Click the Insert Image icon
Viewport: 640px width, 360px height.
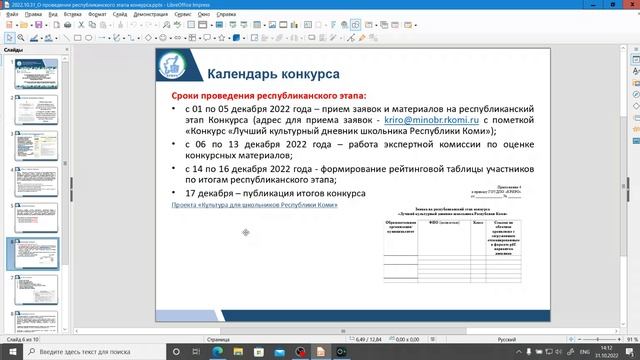pyautogui.click(x=272, y=25)
